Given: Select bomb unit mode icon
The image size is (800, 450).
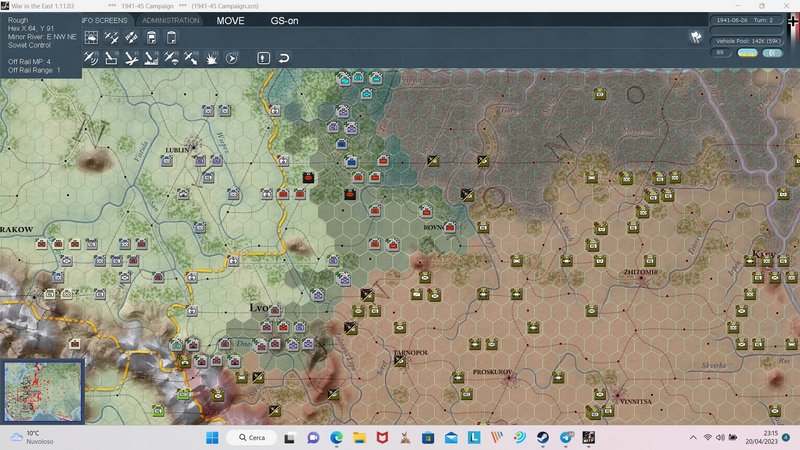Looking at the screenshot, I should coord(111,58).
